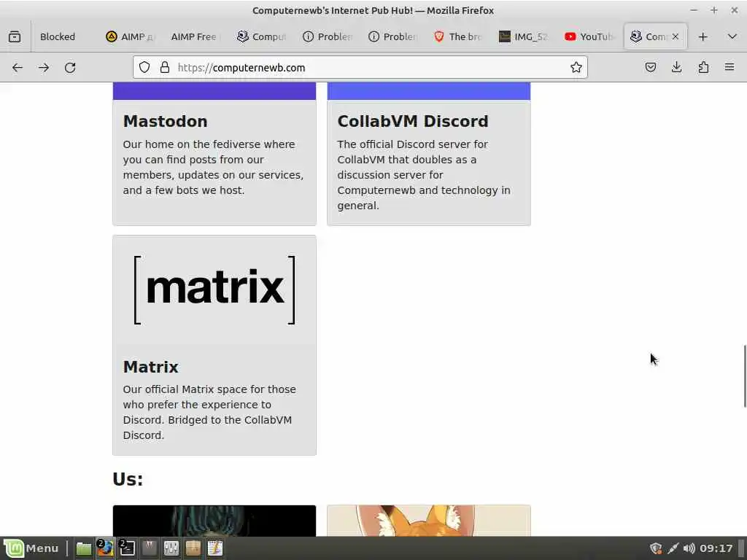Switch to the first Computernewb tab
Image resolution: width=747 pixels, height=560 pixels.
click(260, 36)
